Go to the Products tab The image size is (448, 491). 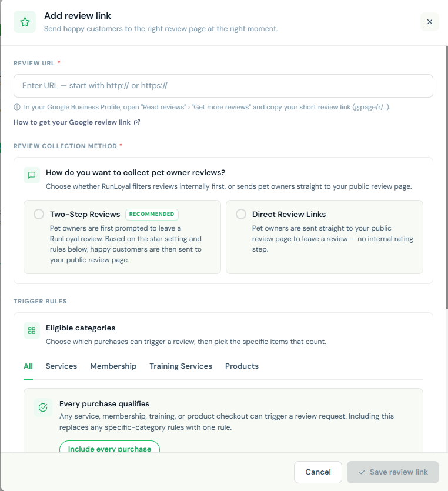(242, 366)
